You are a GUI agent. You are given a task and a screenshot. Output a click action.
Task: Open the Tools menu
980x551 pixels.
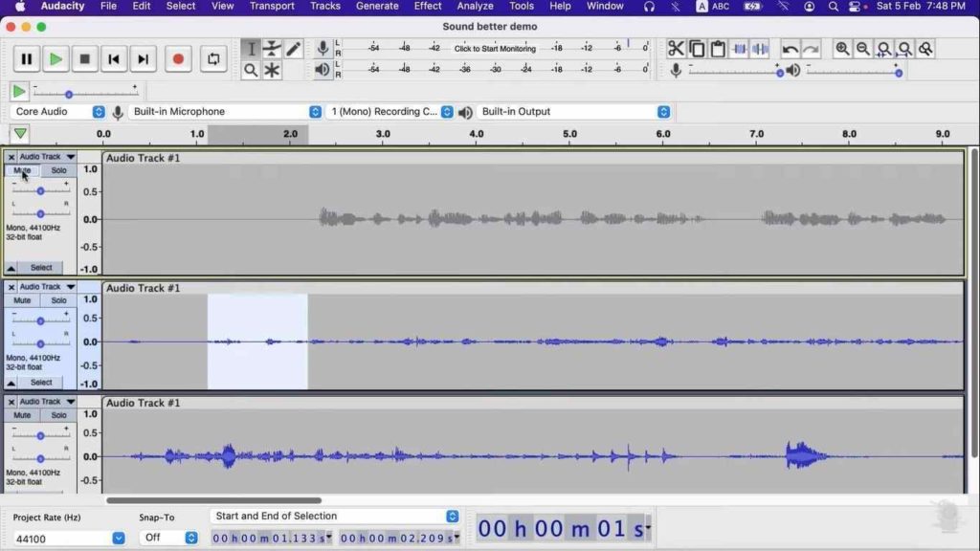pyautogui.click(x=522, y=7)
